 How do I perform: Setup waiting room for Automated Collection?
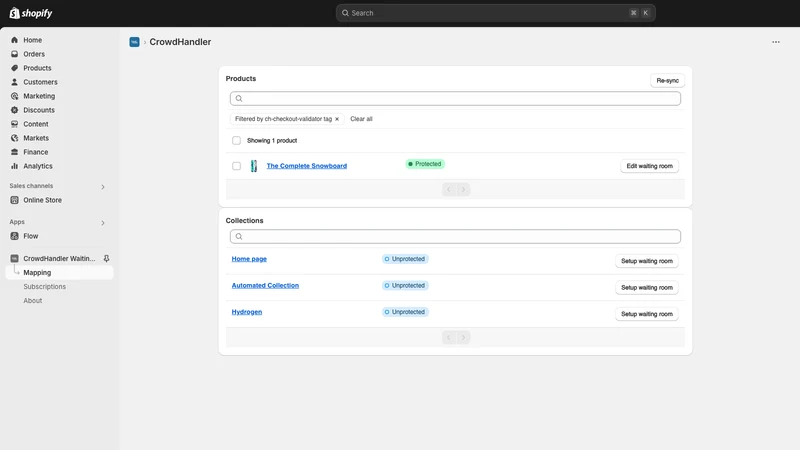tap(646, 287)
